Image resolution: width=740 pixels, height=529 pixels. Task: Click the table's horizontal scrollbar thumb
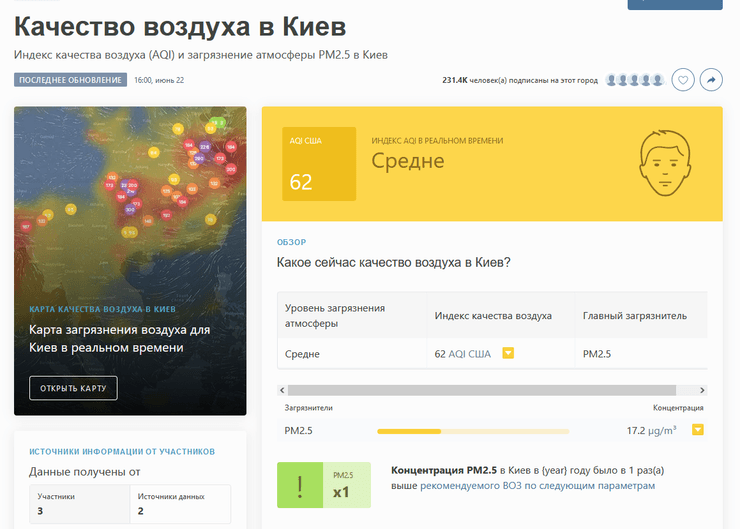pos(482,390)
